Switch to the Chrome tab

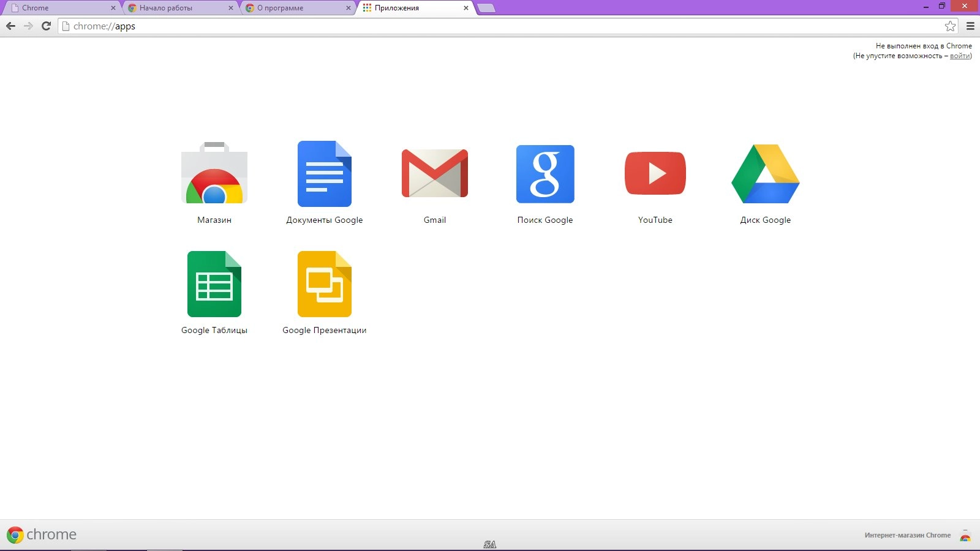pyautogui.click(x=61, y=8)
